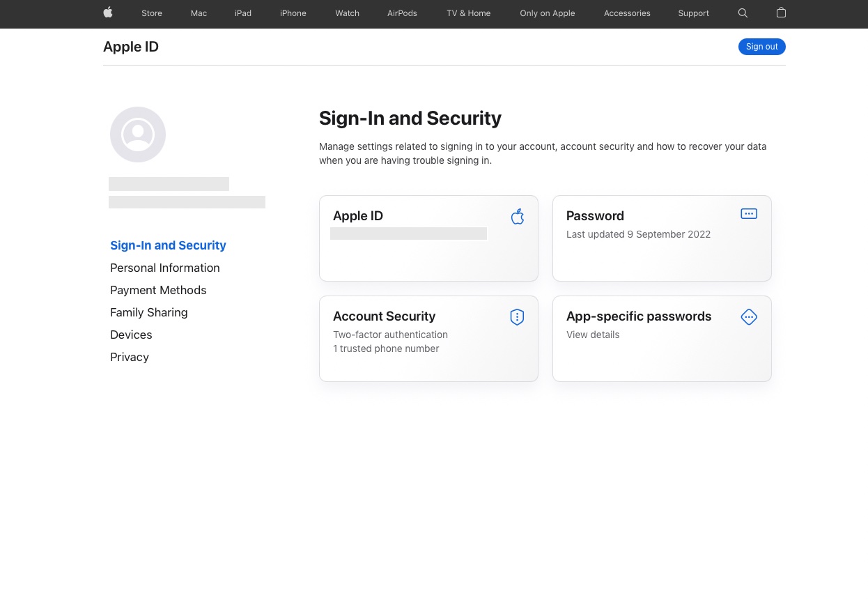Select Family Sharing in the sidebar

[148, 312]
